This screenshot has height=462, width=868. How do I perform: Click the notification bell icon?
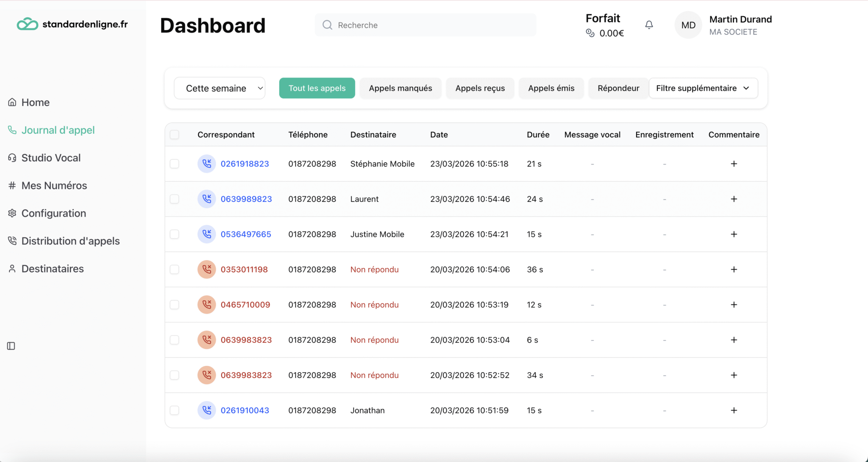[x=649, y=25]
